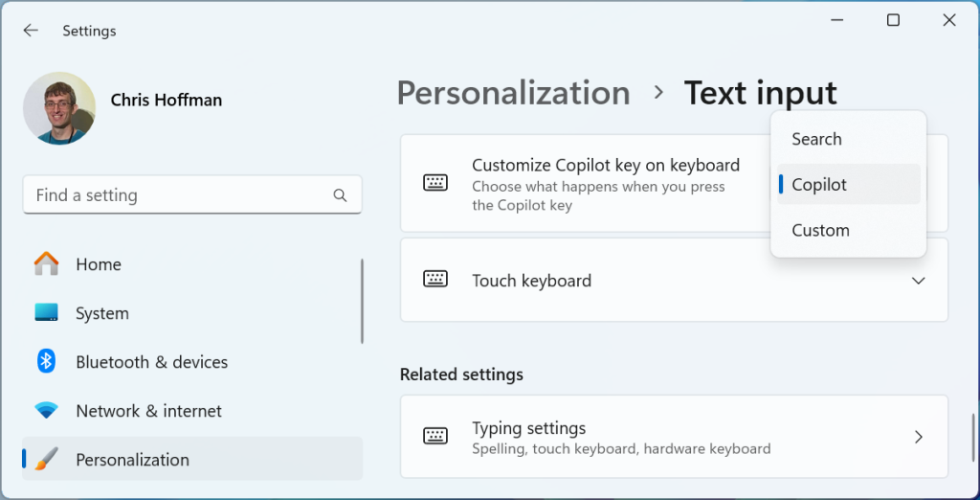Click Customize Copilot key on keyboard text

tap(606, 165)
